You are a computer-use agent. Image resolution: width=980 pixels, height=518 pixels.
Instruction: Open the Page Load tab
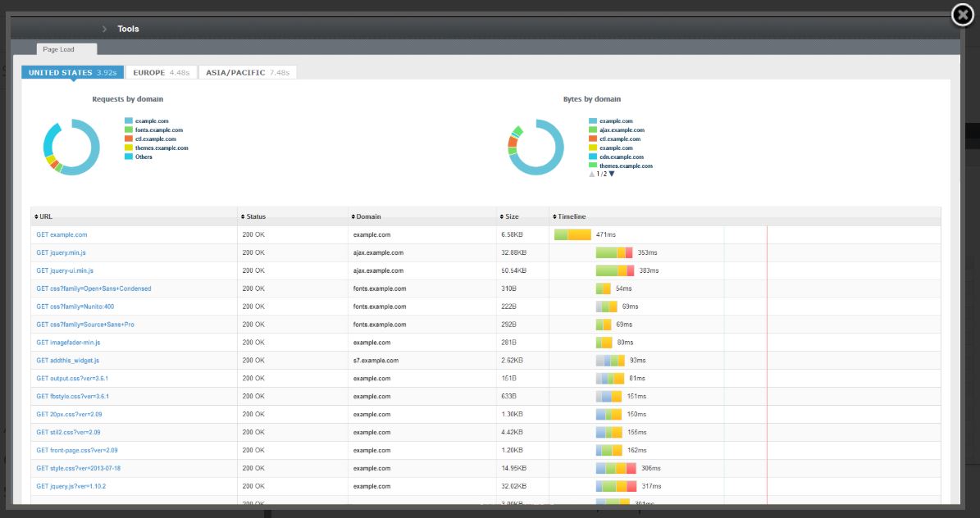click(x=66, y=49)
